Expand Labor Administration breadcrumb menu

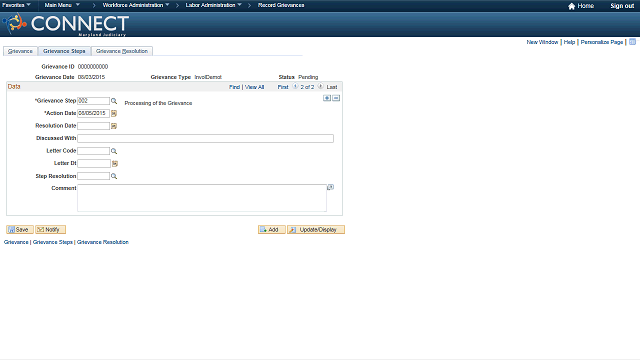tap(213, 5)
